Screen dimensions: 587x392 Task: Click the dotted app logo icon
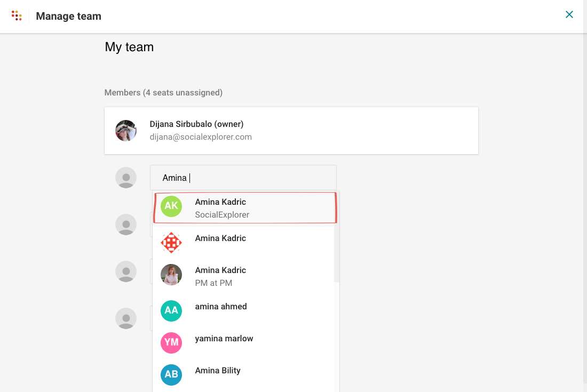click(x=17, y=15)
